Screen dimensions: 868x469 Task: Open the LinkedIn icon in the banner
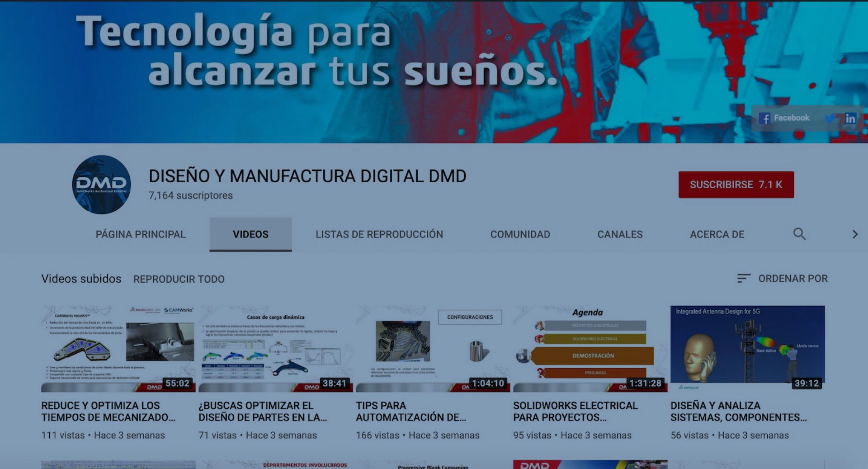[850, 118]
